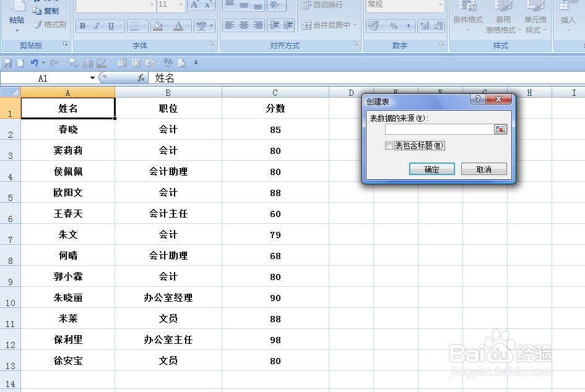The width and height of the screenshot is (585, 392).
Task: Decrease the cell indent
Action: click(x=274, y=25)
